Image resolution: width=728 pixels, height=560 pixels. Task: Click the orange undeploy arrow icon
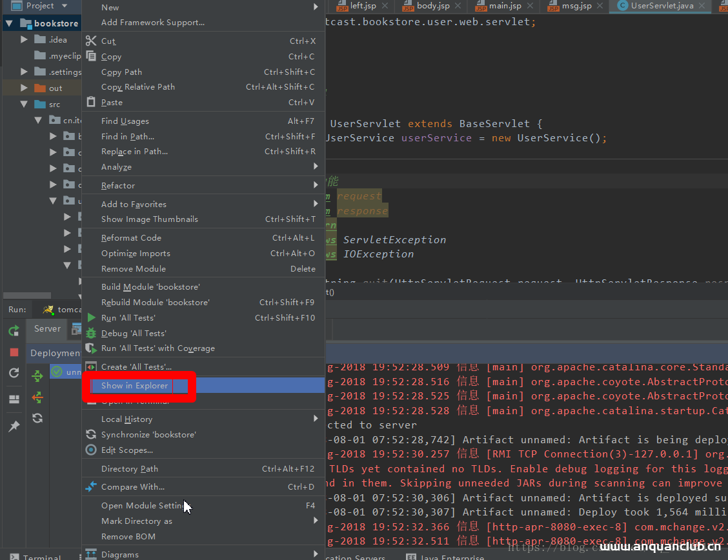[37, 397]
